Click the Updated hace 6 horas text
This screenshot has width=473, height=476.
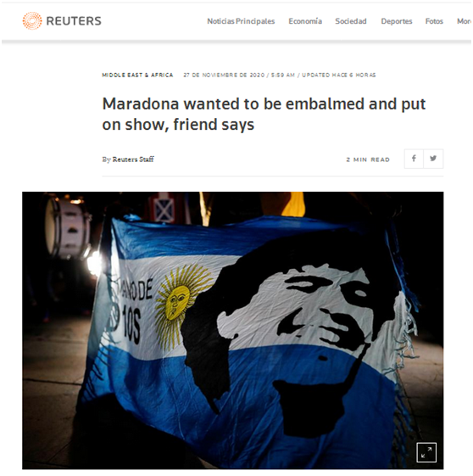[339, 75]
